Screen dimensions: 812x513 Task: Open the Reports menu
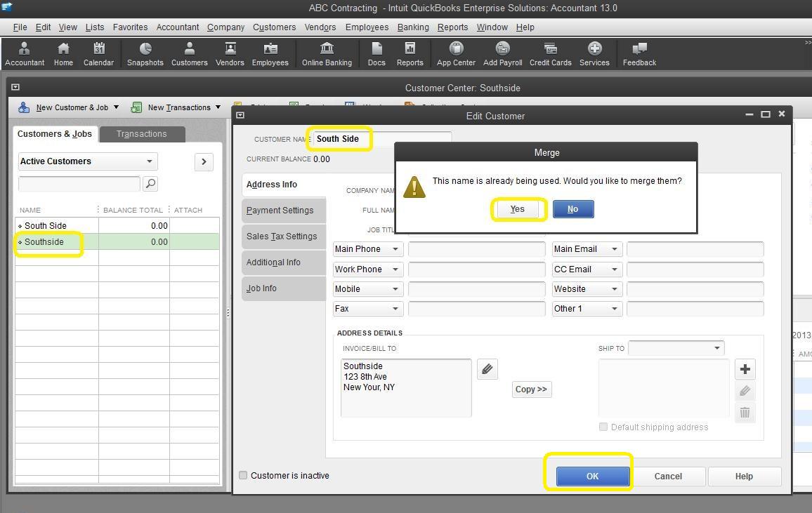452,27
